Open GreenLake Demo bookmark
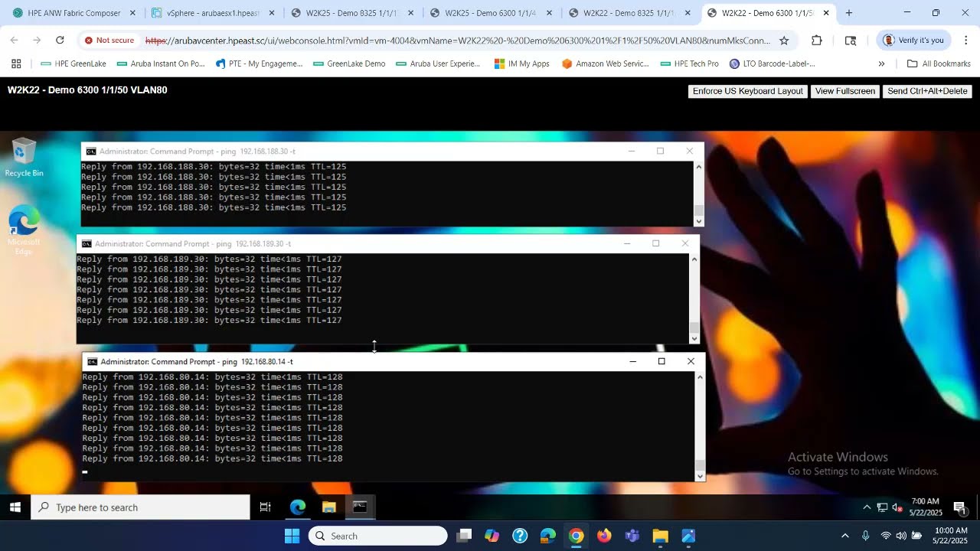Viewport: 980px width, 551px height. 348,64
